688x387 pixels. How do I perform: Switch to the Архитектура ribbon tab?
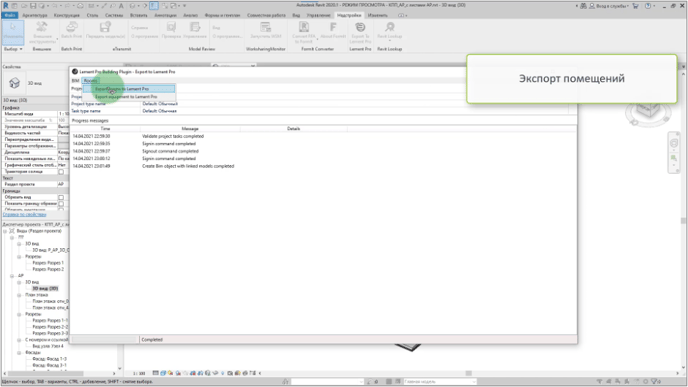pyautogui.click(x=35, y=15)
